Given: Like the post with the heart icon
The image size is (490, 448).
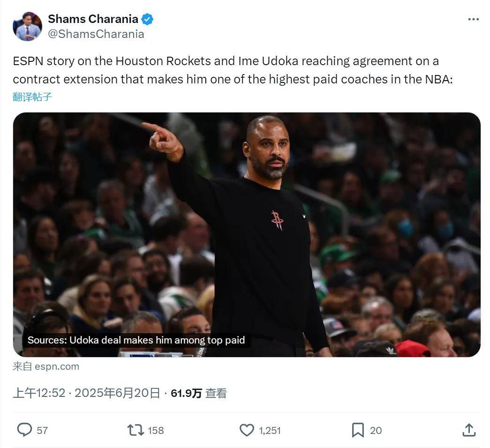Looking at the screenshot, I should click(247, 430).
